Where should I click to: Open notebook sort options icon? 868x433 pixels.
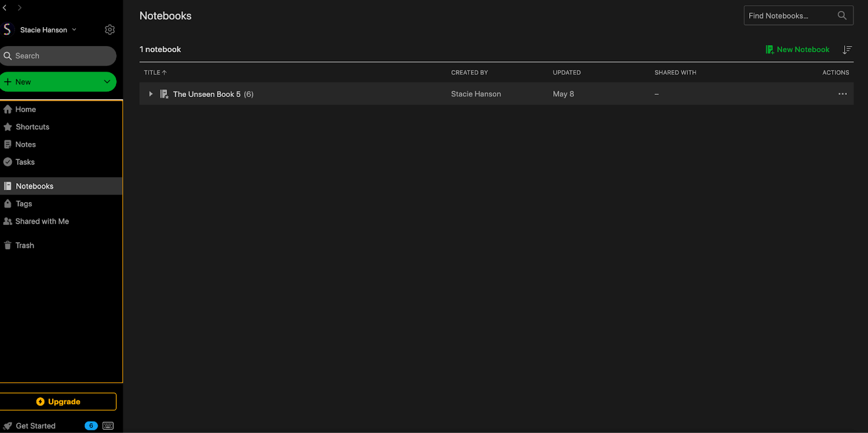[x=847, y=49]
